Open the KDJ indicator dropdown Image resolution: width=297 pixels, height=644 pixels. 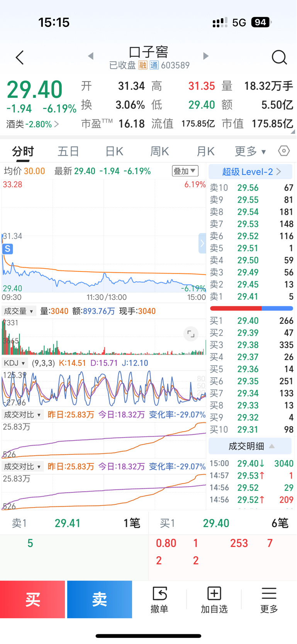tap(15, 363)
